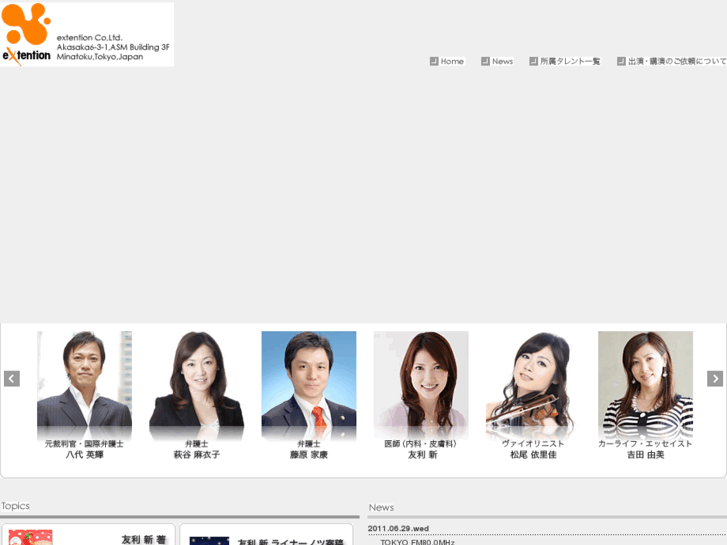Screen dimensions: 727x545
Task: Click the News section heading
Action: [x=381, y=507]
